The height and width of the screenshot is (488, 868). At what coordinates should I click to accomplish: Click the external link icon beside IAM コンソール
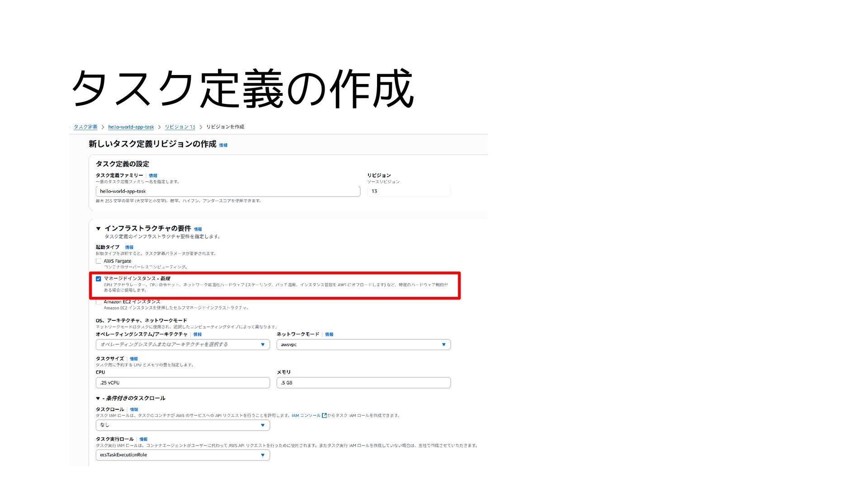click(x=324, y=416)
